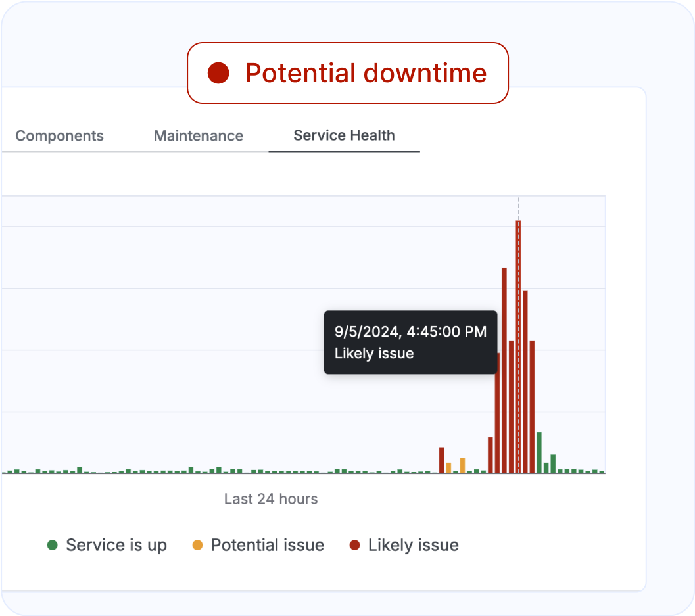Image resolution: width=695 pixels, height=616 pixels.
Task: Select the green Service is up legend dot
Action: (x=52, y=546)
